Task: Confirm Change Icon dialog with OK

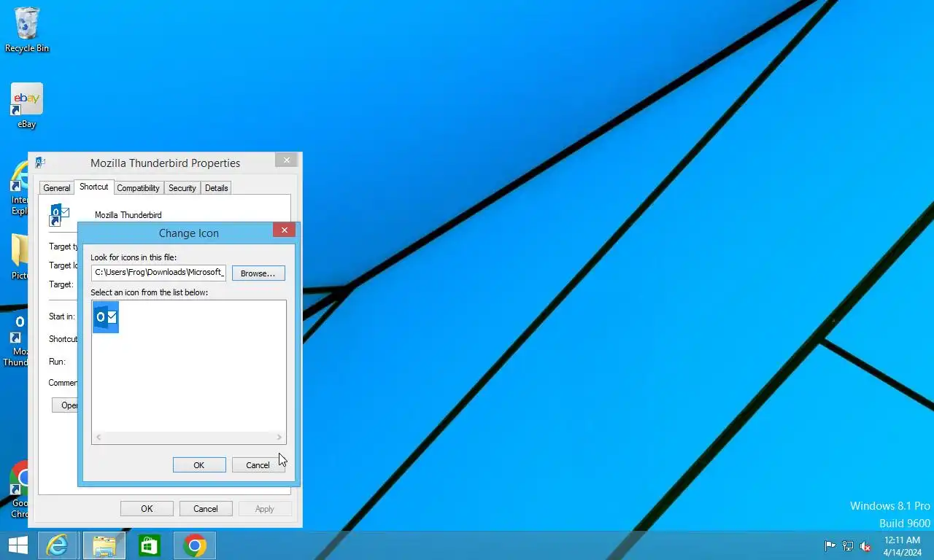Action: (x=199, y=465)
